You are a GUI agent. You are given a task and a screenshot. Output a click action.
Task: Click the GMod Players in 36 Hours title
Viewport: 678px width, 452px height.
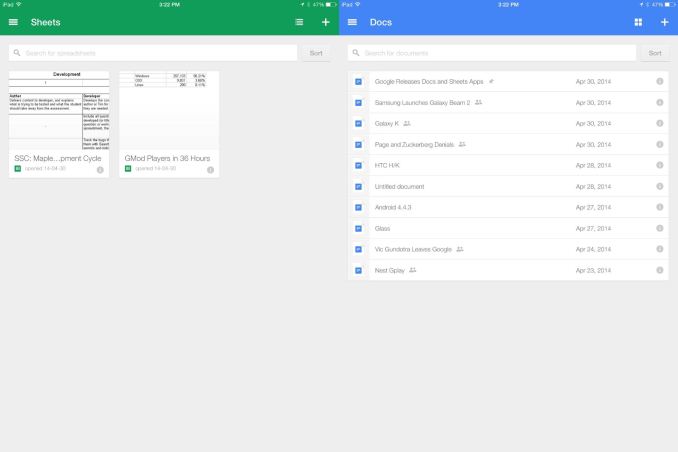coord(167,158)
